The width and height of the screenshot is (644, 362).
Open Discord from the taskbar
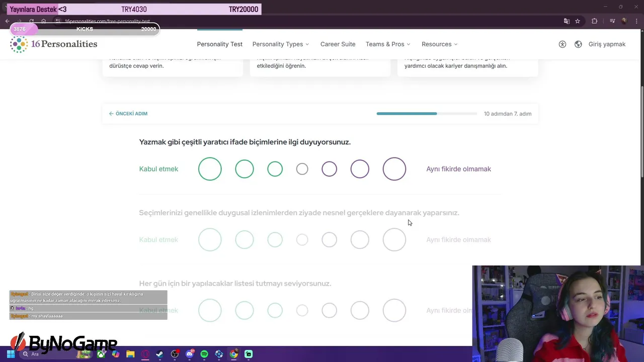click(190, 354)
